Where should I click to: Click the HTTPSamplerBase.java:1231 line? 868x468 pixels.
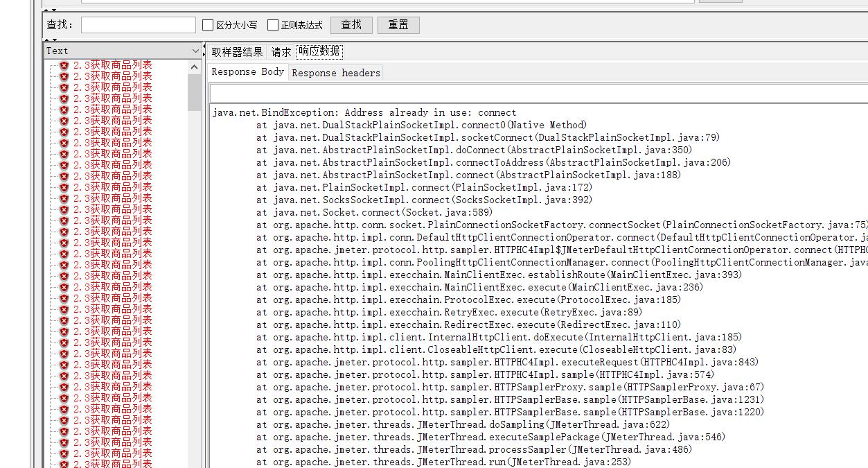point(510,399)
